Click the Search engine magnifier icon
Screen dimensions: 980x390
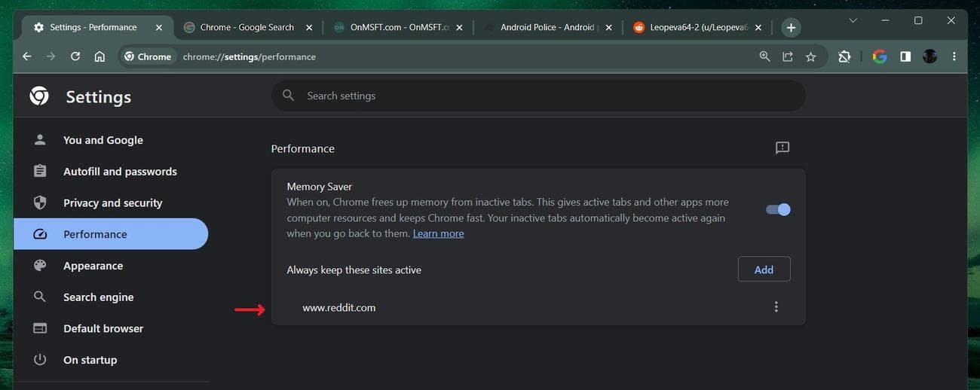tap(40, 297)
